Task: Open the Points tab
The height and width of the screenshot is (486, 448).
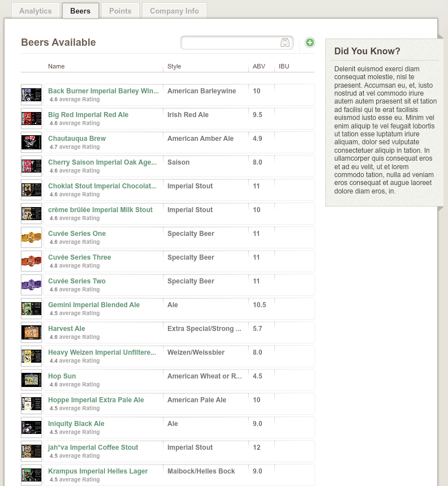Action: [120, 11]
